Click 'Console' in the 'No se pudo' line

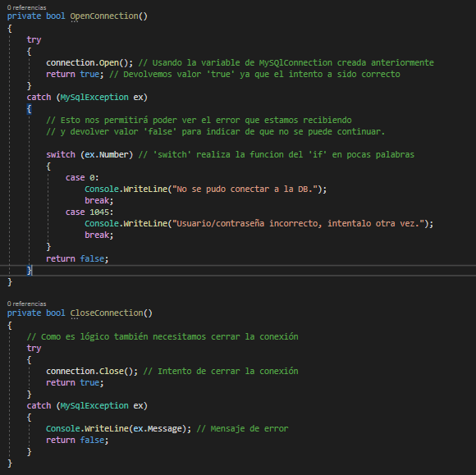tap(102, 190)
